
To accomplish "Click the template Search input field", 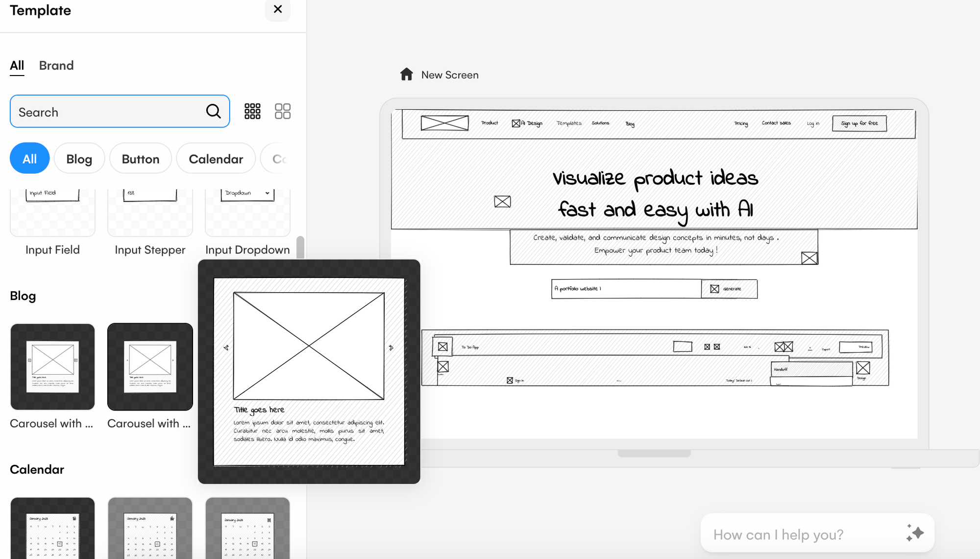I will pos(108,112).
